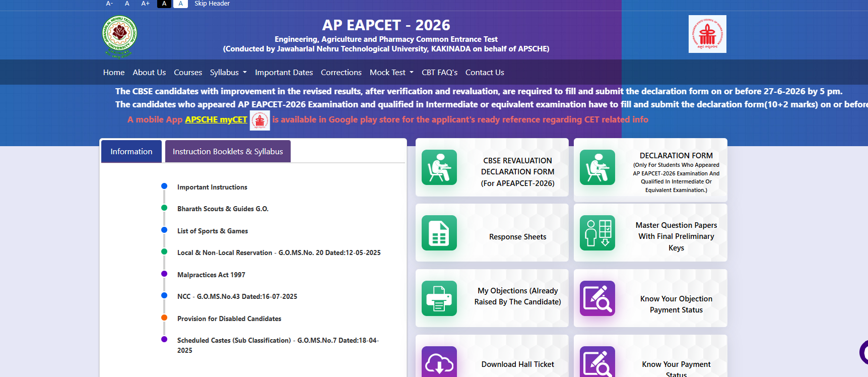Click the Skip Header link

(x=212, y=4)
